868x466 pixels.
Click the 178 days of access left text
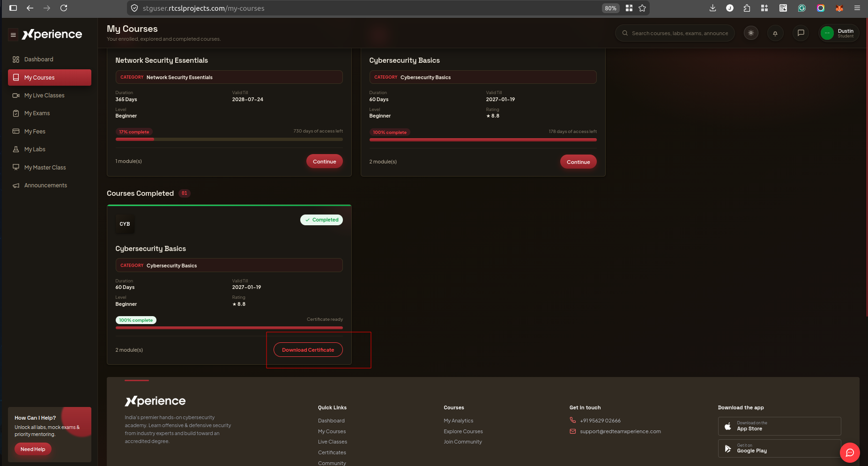[x=572, y=132]
